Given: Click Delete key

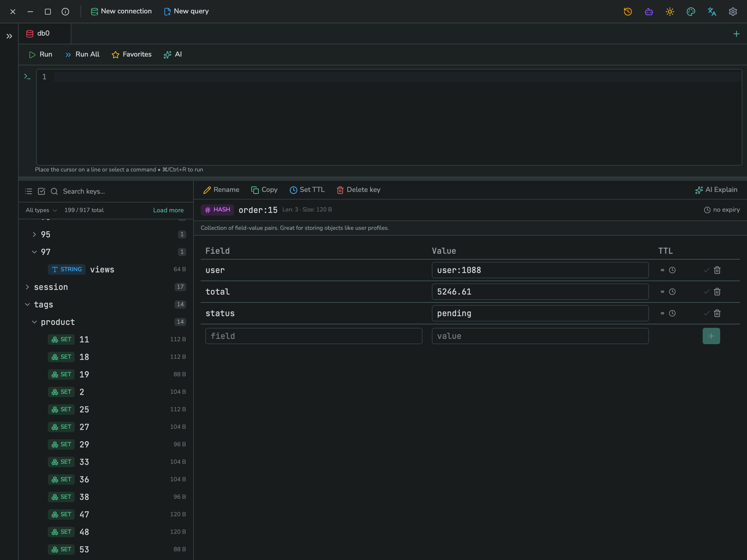Looking at the screenshot, I should [x=358, y=190].
